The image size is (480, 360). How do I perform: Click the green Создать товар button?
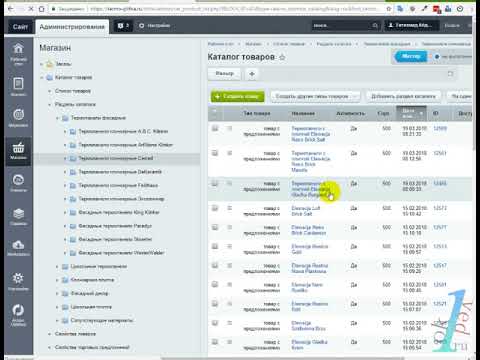pos(238,97)
